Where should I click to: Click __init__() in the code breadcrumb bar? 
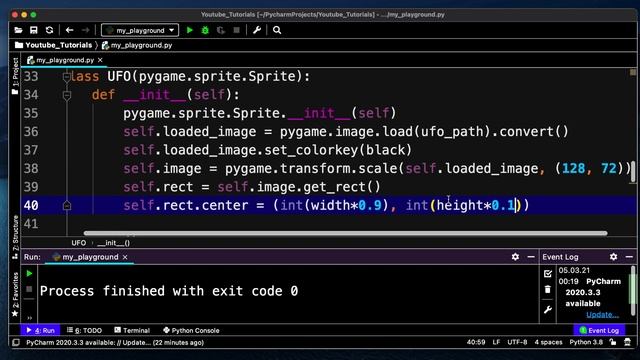point(113,243)
